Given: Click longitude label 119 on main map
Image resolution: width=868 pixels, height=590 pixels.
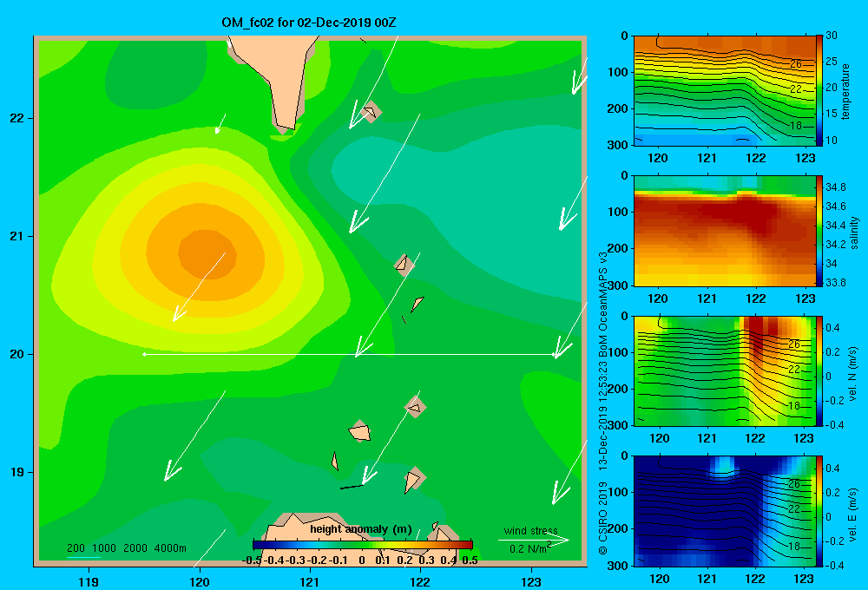Looking at the screenshot, I should (x=89, y=581).
